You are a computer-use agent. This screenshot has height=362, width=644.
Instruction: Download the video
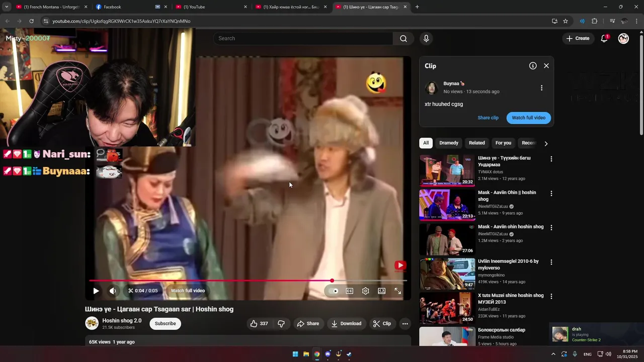346,324
